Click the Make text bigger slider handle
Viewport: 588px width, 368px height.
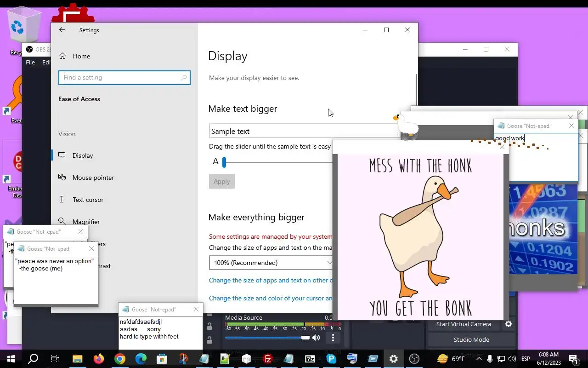click(224, 162)
